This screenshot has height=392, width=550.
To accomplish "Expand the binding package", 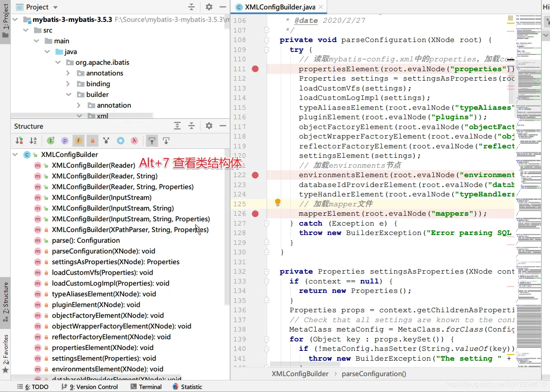I will click(x=68, y=84).
